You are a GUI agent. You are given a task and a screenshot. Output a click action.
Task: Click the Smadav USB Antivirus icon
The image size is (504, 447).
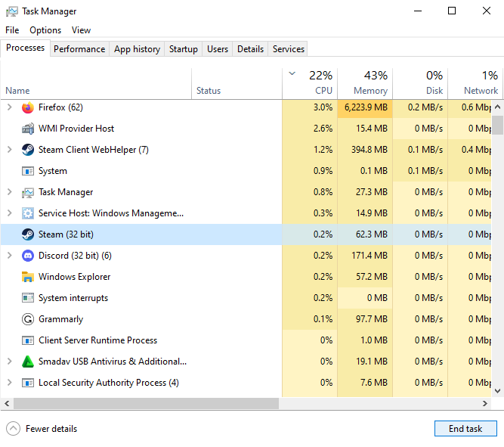28,362
